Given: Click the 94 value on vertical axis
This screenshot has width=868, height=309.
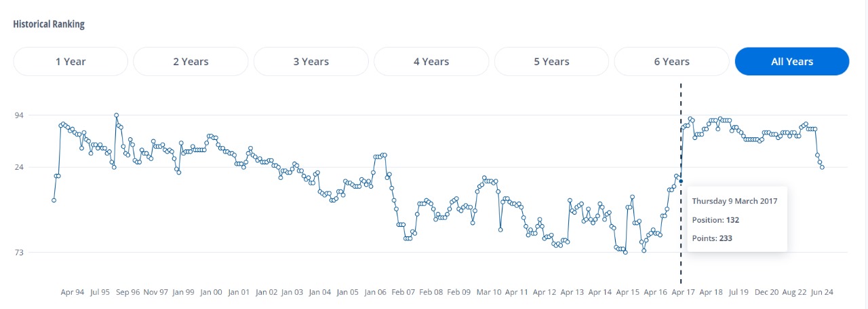Looking at the screenshot, I should coord(20,115).
